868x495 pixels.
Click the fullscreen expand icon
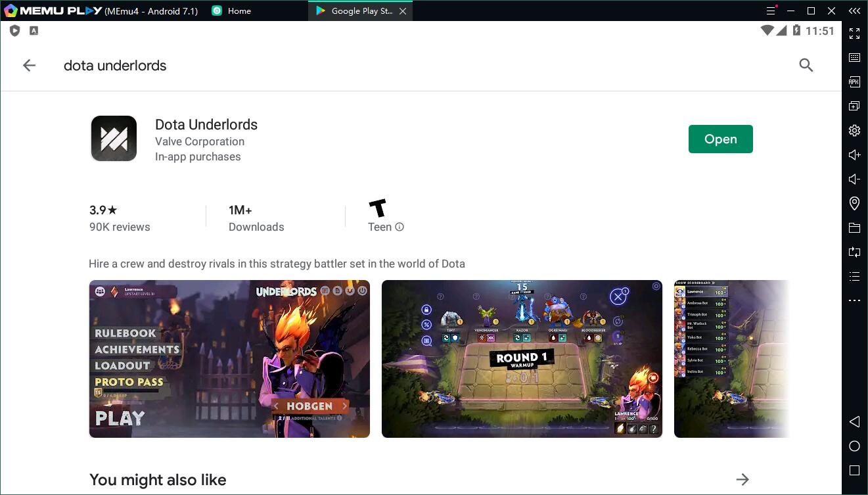[x=854, y=32]
